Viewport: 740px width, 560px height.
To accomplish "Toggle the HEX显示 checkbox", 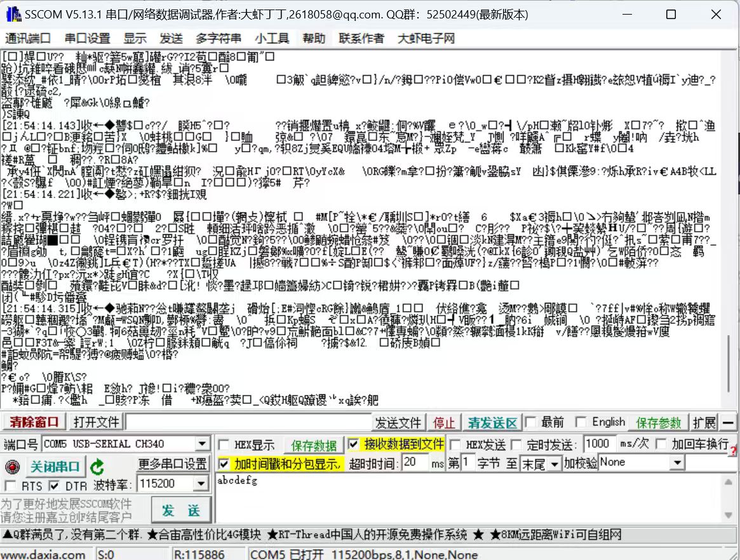I will pos(224,444).
